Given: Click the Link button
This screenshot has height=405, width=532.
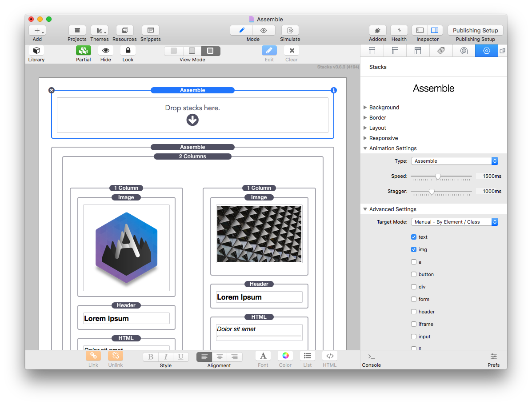Looking at the screenshot, I should click(x=93, y=356).
